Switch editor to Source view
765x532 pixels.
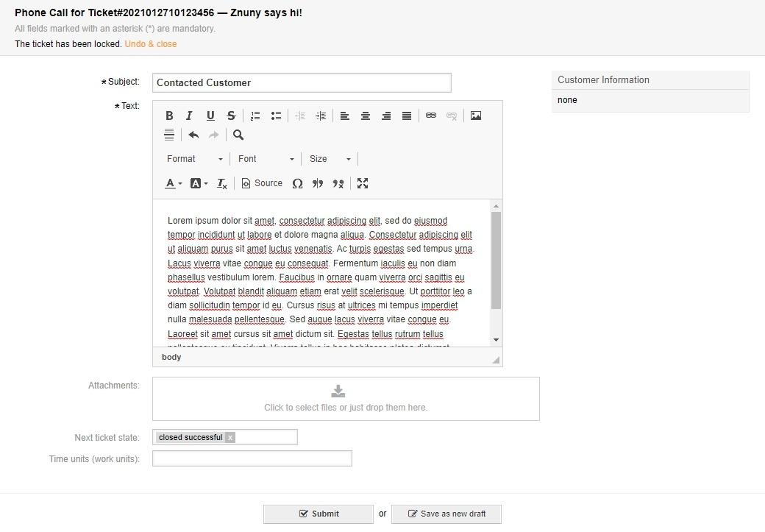(x=262, y=183)
